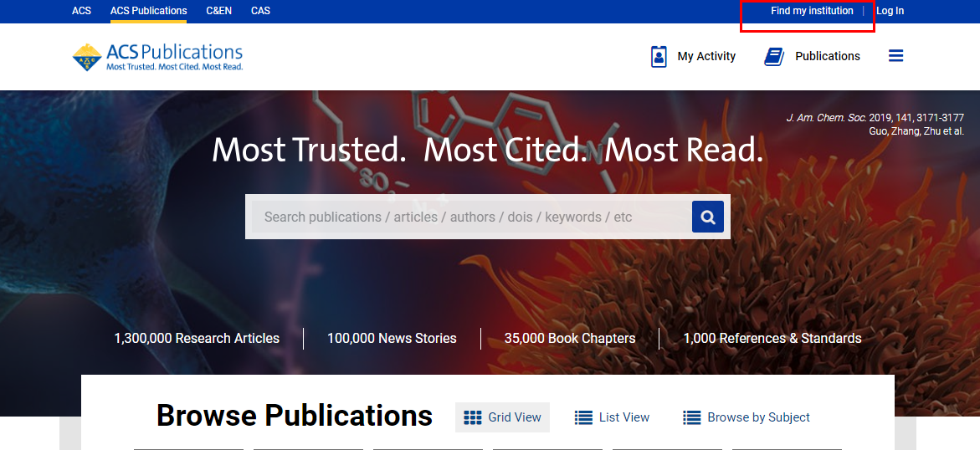Click the Browse by Subject icon
This screenshot has height=450, width=980.
pos(691,417)
